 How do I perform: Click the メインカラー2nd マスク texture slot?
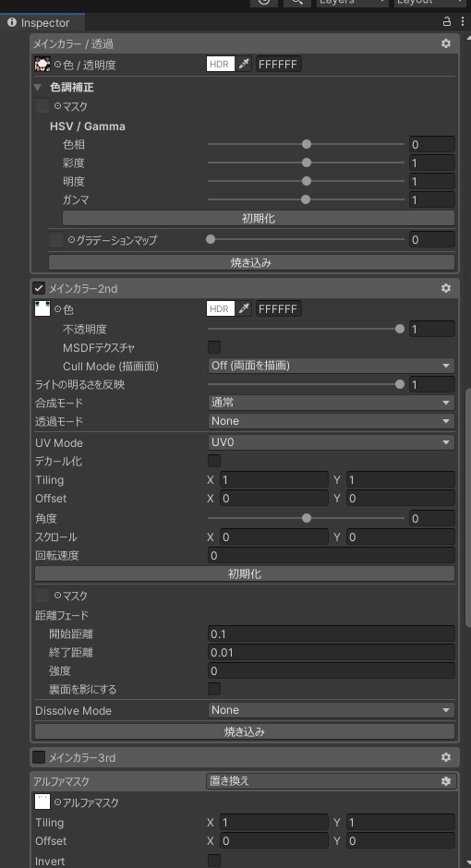click(42, 596)
